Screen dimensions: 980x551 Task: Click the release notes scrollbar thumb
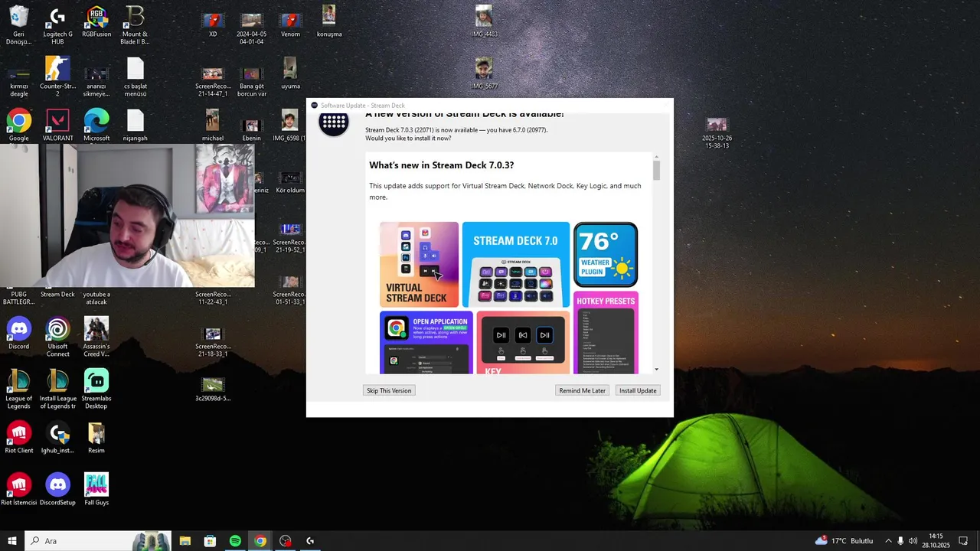[x=656, y=171]
